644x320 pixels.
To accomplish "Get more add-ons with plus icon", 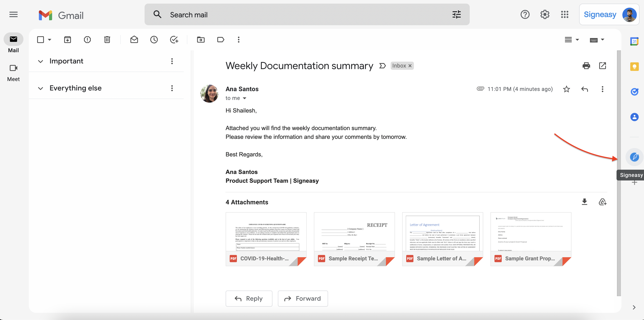I will tap(634, 183).
